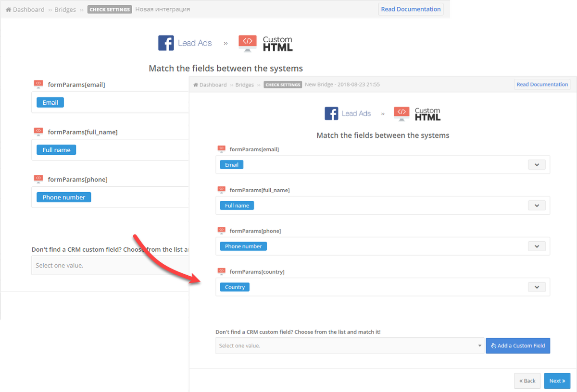Click Custom HTML logo in front window

click(x=417, y=113)
